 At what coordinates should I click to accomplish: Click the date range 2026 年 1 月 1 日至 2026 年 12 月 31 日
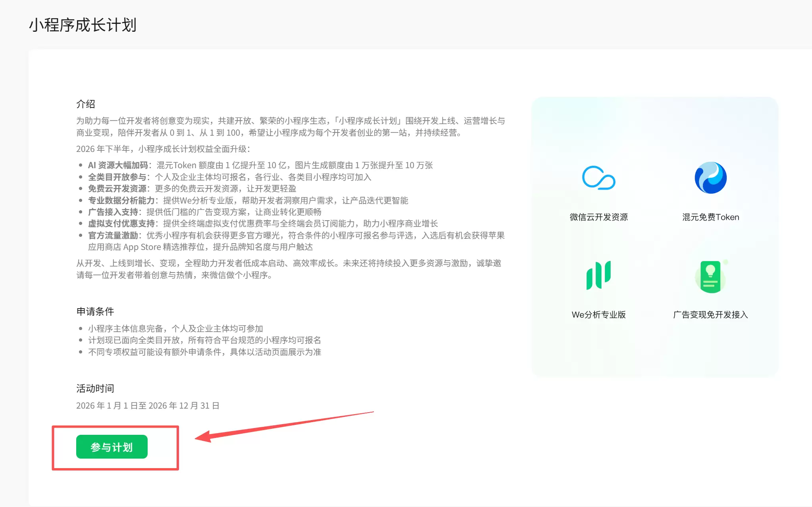click(x=148, y=405)
